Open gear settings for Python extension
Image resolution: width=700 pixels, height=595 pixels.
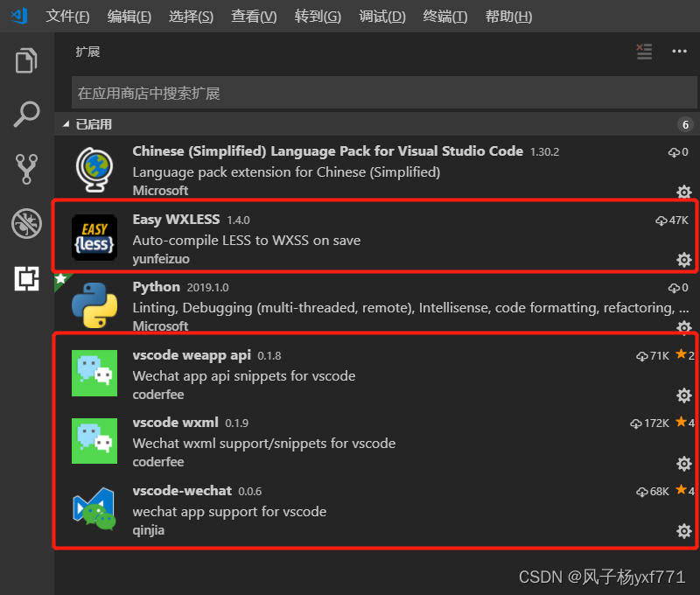click(684, 326)
